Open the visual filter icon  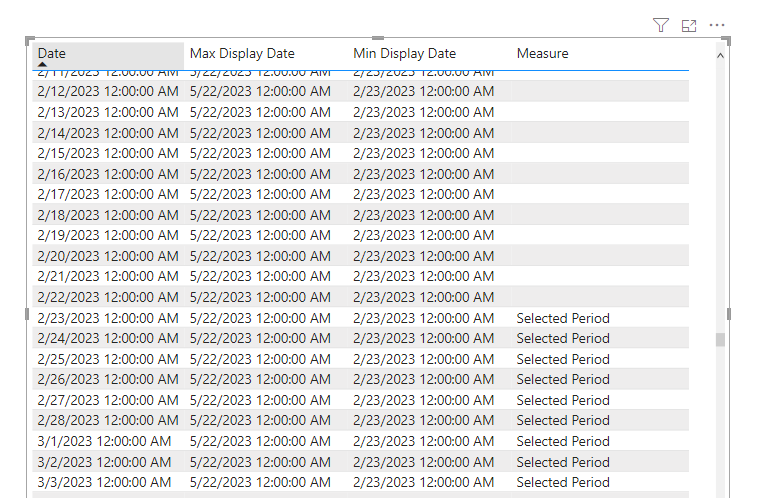click(661, 25)
